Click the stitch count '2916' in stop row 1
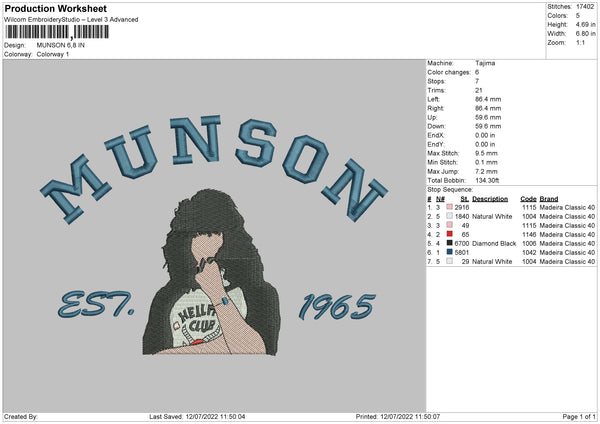This screenshot has width=600, height=424. click(x=462, y=207)
